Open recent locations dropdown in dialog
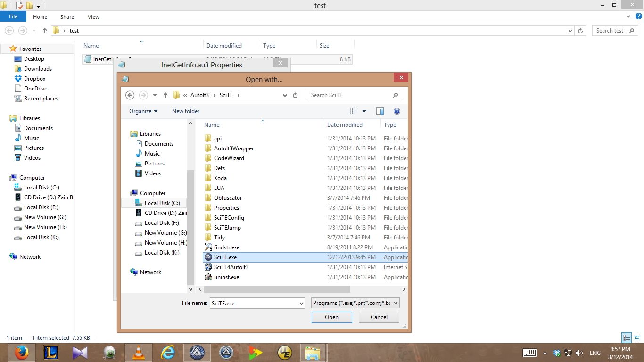Image resolution: width=644 pixels, height=362 pixels. coord(155,95)
